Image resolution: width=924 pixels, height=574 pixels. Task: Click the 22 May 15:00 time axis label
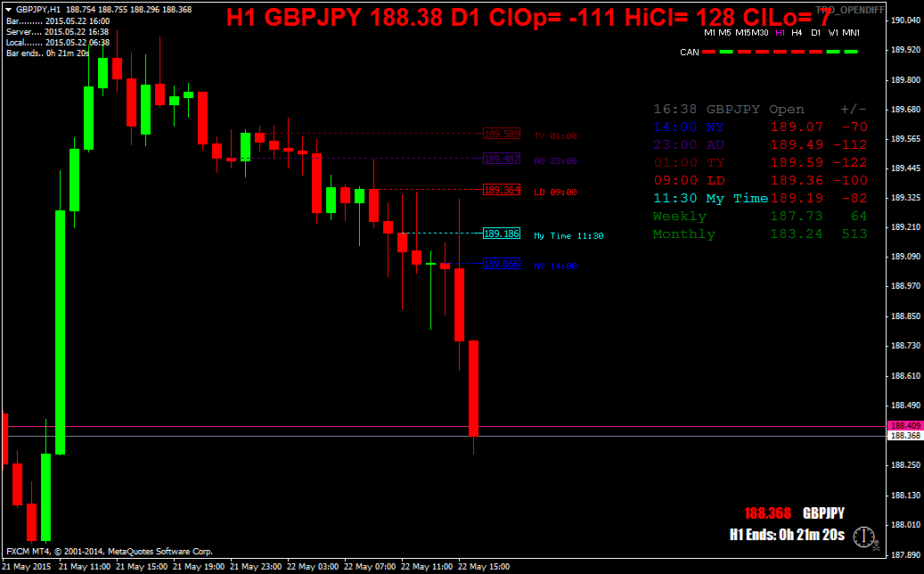[484, 566]
